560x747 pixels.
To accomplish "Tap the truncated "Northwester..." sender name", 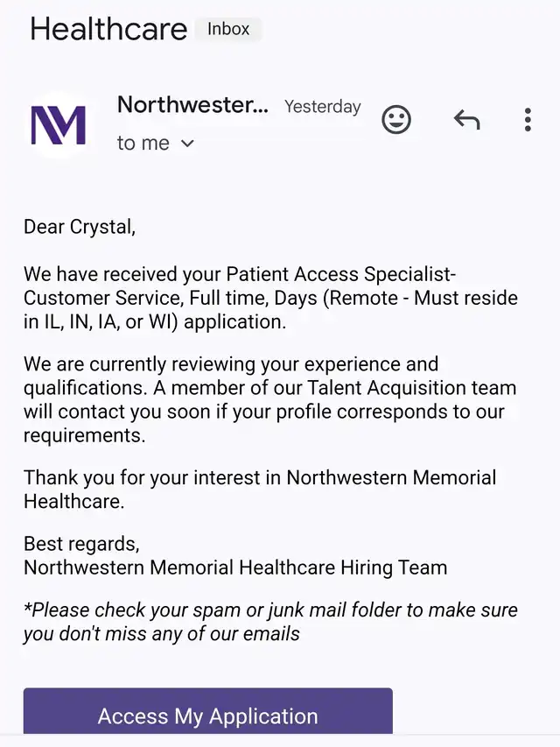I will click(x=192, y=104).
